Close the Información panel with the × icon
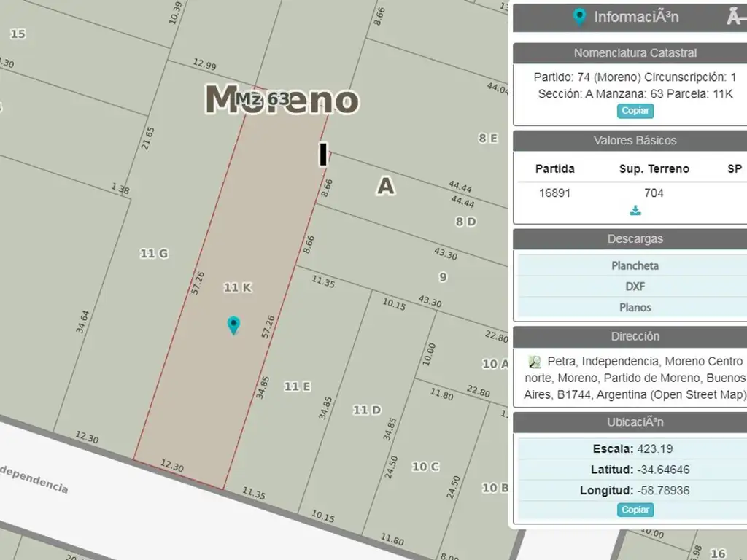This screenshot has height=560, width=747. (735, 17)
